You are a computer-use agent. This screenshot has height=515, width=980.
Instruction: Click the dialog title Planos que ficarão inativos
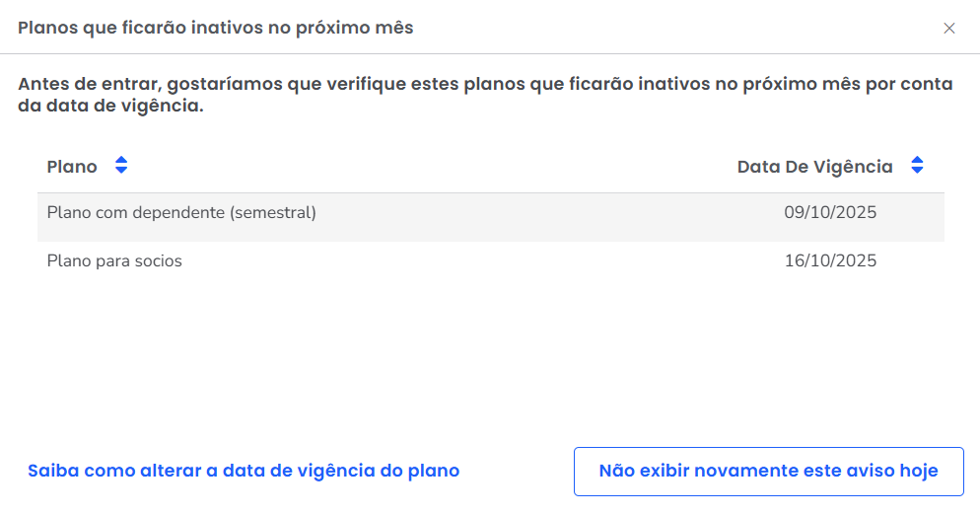tap(215, 28)
